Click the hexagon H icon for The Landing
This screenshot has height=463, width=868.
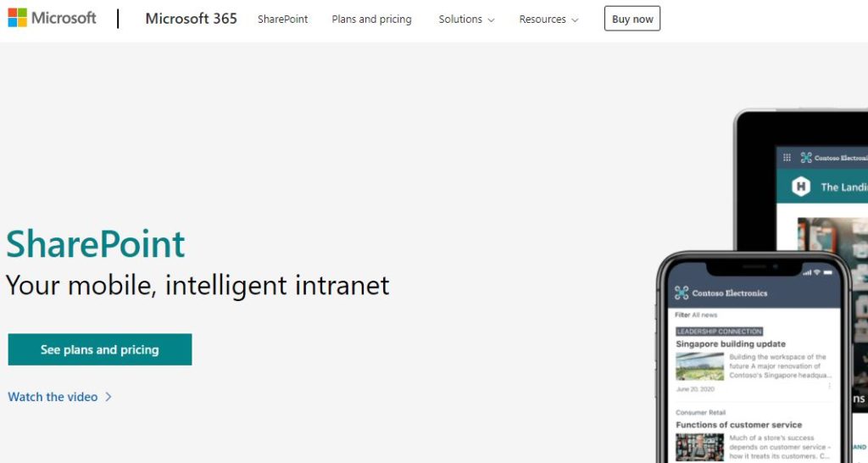pyautogui.click(x=800, y=187)
